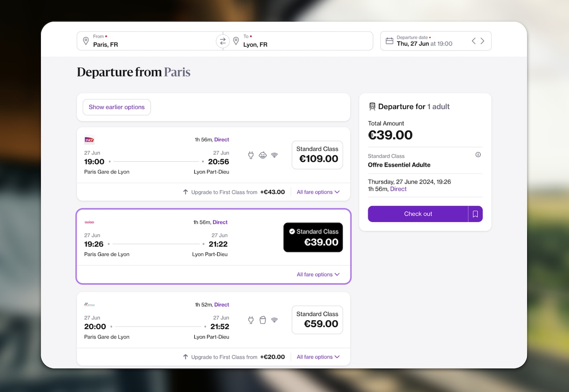Show earlier train options
This screenshot has height=392, width=569.
(117, 107)
